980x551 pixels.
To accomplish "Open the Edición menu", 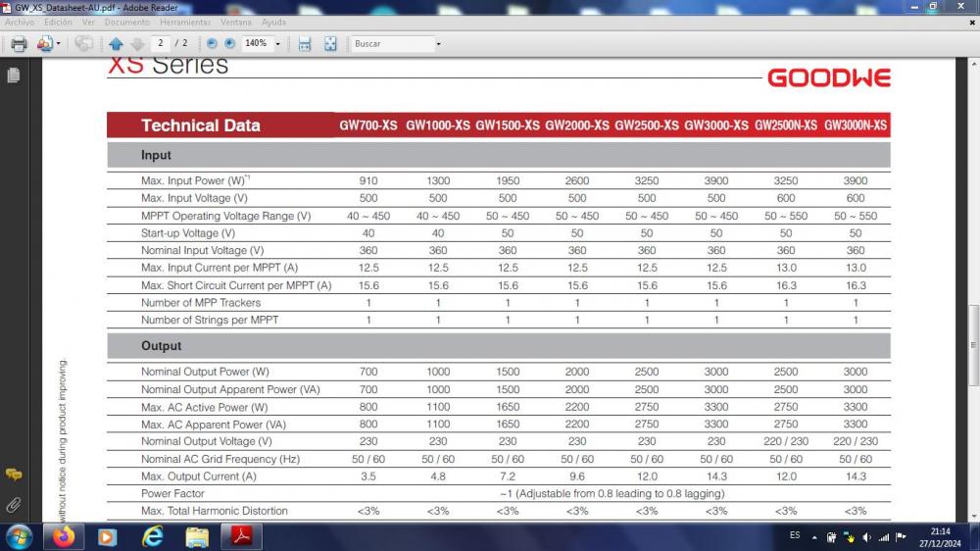I will click(x=58, y=22).
